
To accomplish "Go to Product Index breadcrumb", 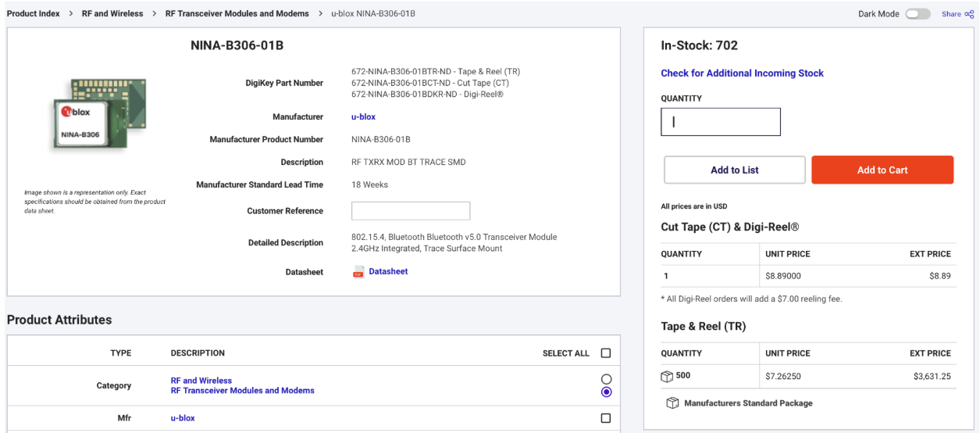I will click(34, 13).
